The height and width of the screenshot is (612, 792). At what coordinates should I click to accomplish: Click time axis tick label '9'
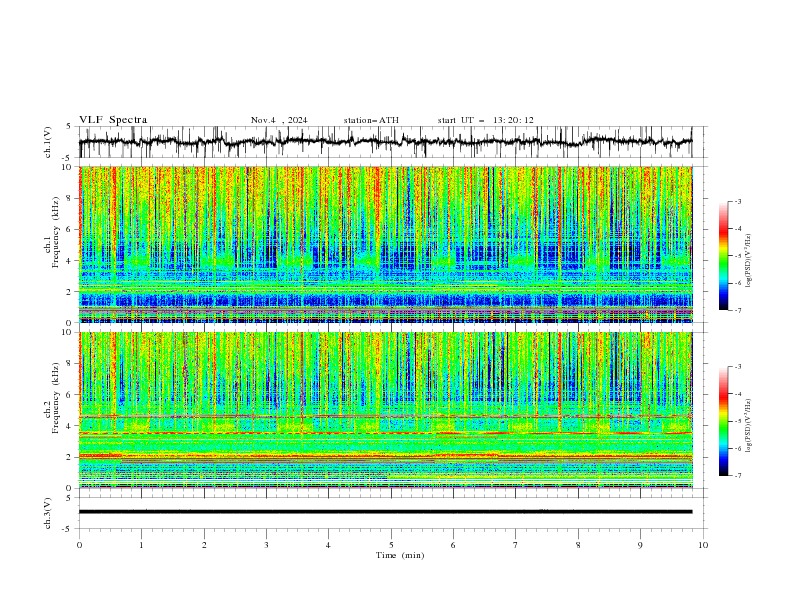tap(640, 545)
